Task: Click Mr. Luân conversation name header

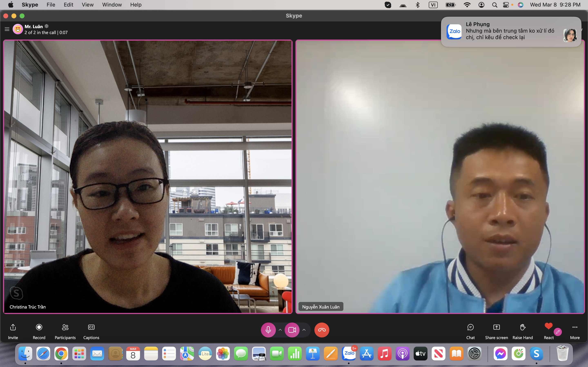Action: [x=33, y=27]
